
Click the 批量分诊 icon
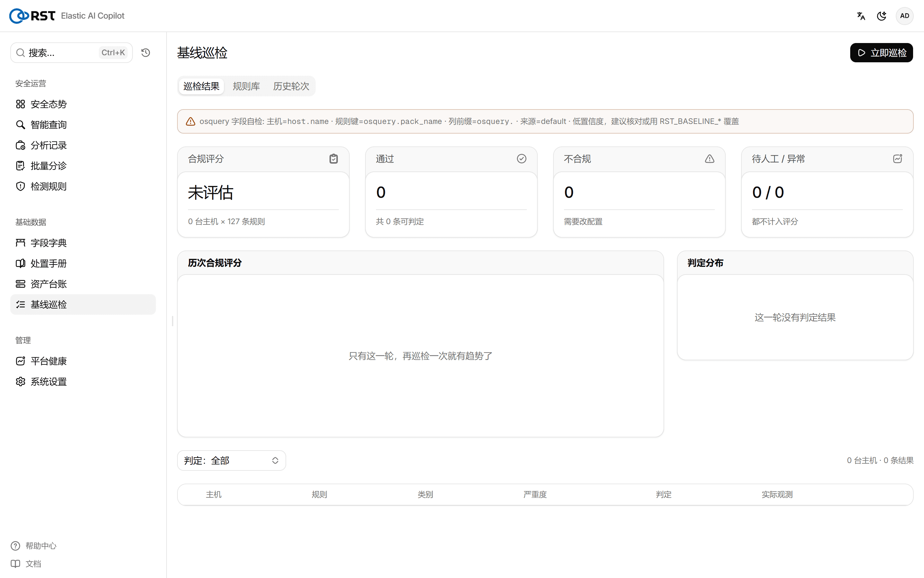(x=21, y=165)
